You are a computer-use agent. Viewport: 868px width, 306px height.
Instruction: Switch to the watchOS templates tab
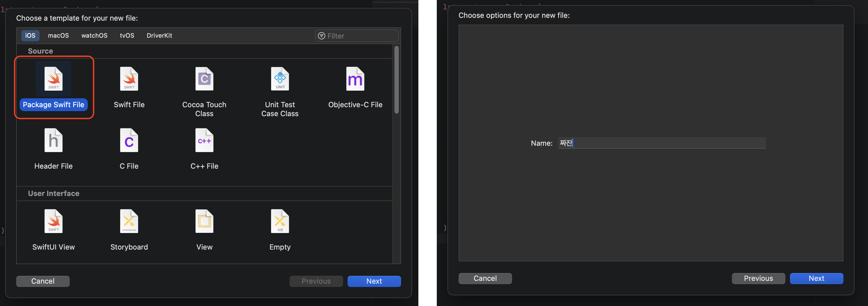(x=94, y=35)
